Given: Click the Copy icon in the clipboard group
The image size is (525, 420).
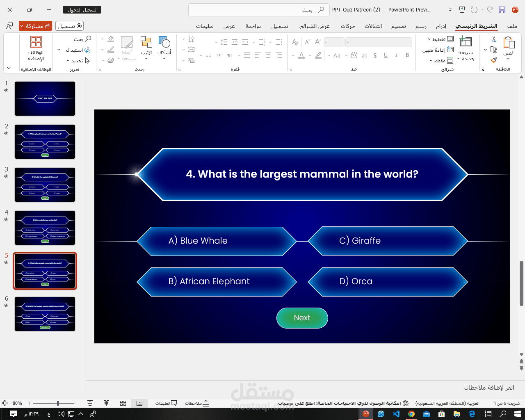Looking at the screenshot, I should (494, 50).
